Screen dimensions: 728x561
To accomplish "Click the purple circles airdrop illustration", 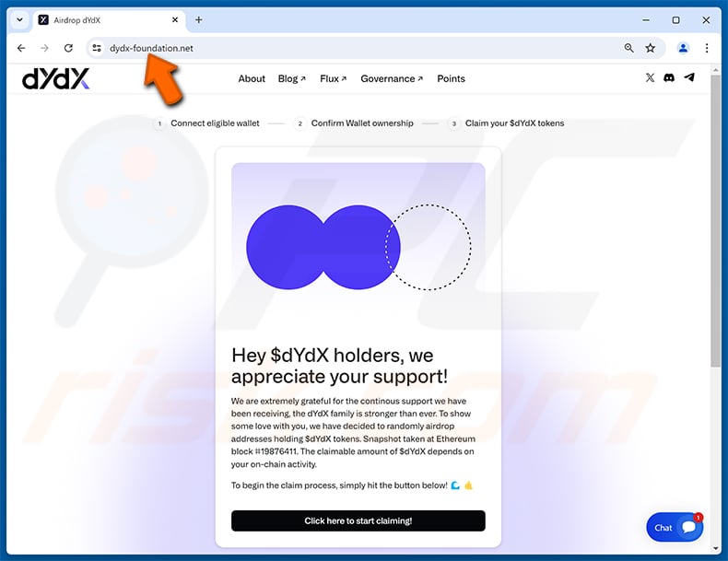I will click(x=358, y=247).
